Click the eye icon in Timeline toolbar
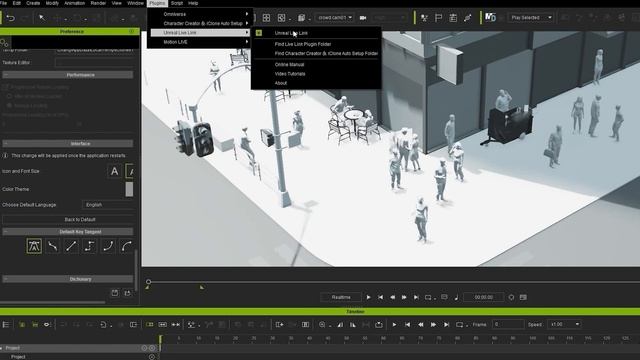 point(47,324)
